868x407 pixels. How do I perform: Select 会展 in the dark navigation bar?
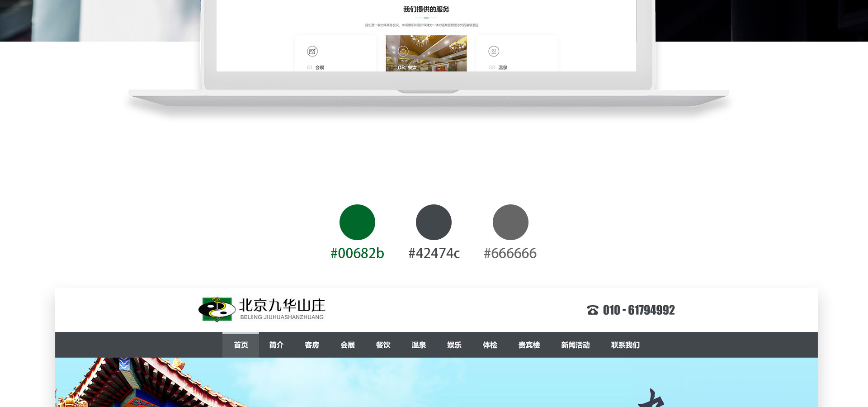[348, 345]
